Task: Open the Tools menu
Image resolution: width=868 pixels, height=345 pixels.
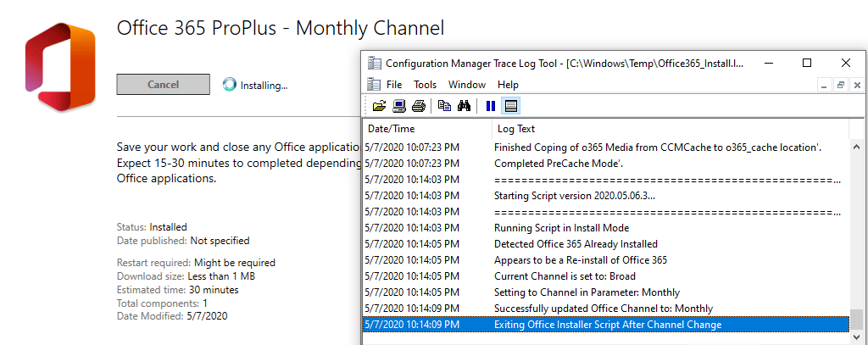Action: coord(425,85)
